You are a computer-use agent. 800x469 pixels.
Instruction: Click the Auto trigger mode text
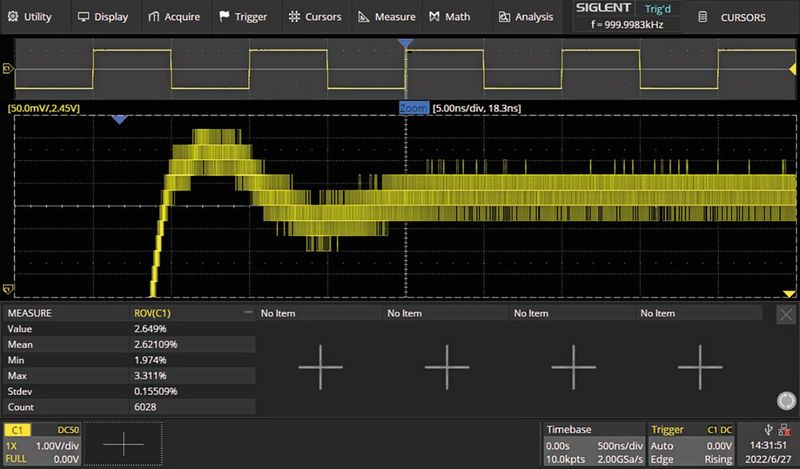[x=662, y=446]
